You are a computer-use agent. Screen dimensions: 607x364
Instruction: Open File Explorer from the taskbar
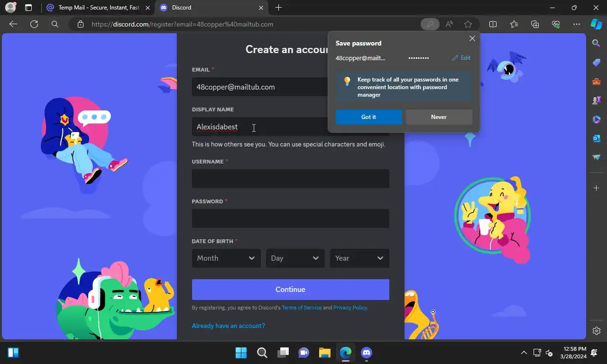(324, 353)
